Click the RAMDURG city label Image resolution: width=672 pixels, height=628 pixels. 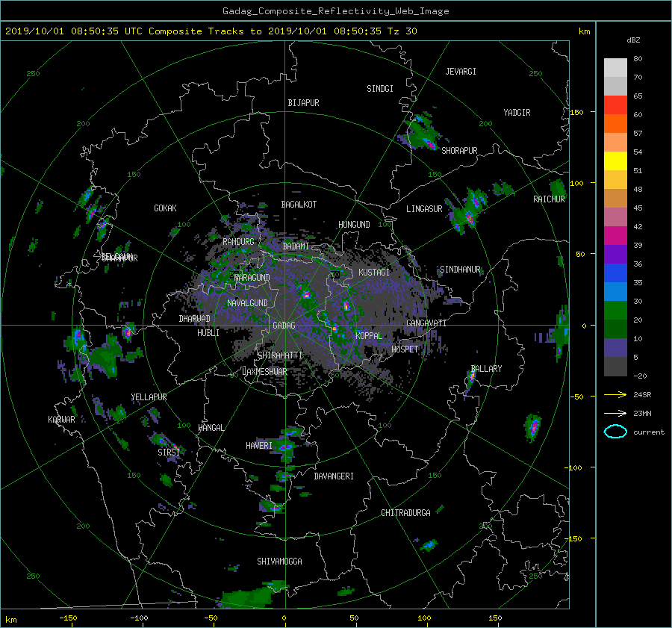tap(238, 242)
